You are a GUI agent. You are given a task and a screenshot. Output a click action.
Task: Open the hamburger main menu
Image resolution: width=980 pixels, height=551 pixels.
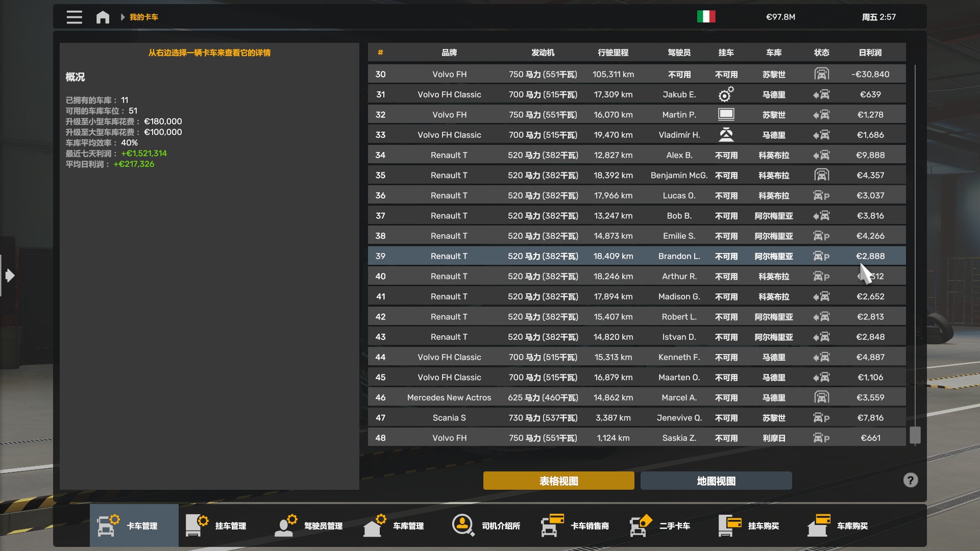(74, 17)
